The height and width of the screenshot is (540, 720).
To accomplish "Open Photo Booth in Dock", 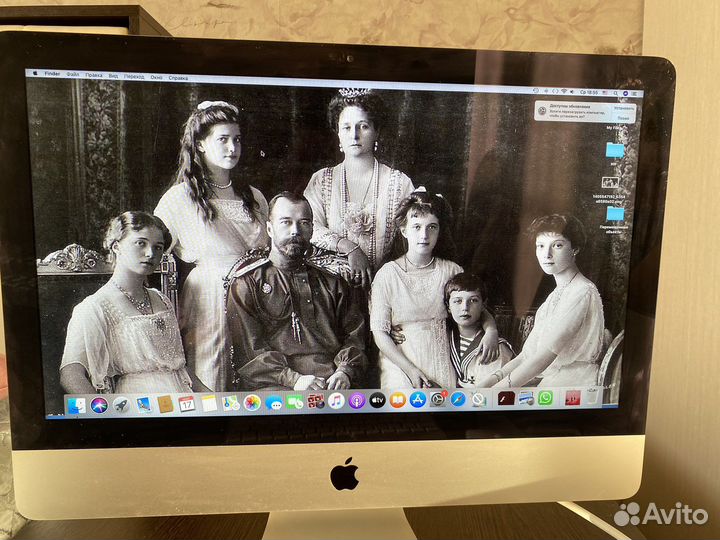I will [316, 402].
